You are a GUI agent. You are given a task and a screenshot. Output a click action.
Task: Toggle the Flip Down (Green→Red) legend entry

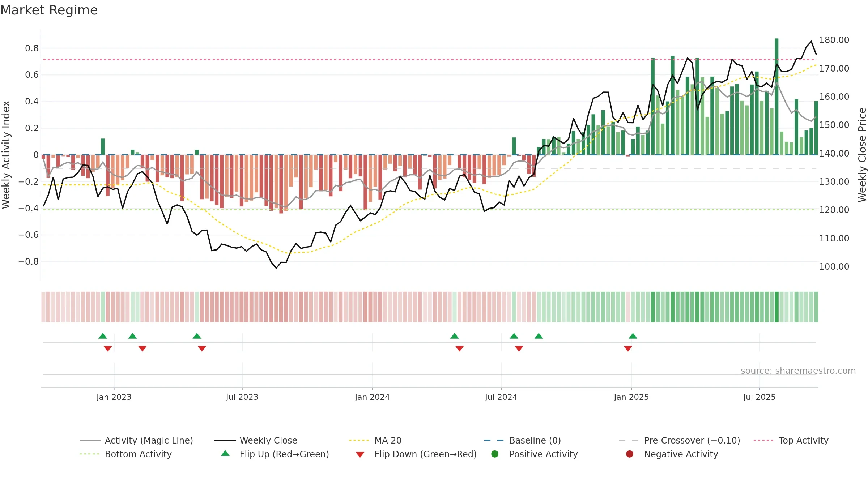416,454
